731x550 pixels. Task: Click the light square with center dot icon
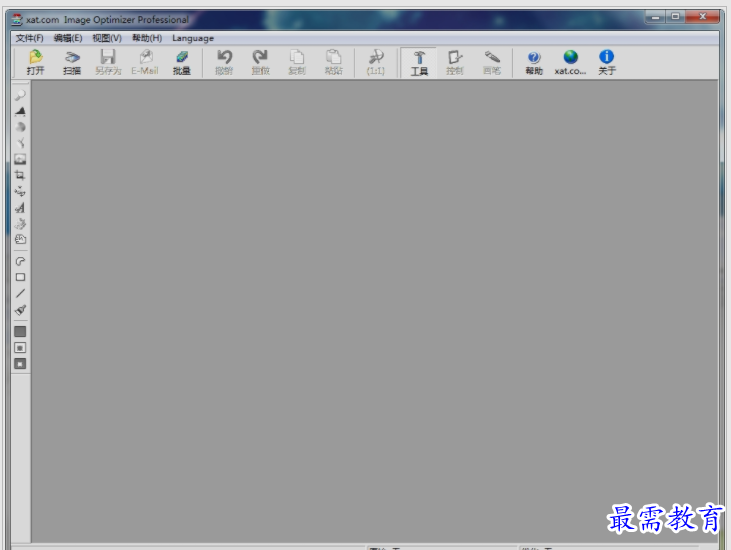(20, 348)
